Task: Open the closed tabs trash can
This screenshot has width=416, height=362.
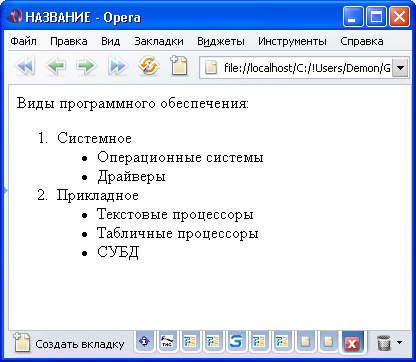Action: pos(383,342)
